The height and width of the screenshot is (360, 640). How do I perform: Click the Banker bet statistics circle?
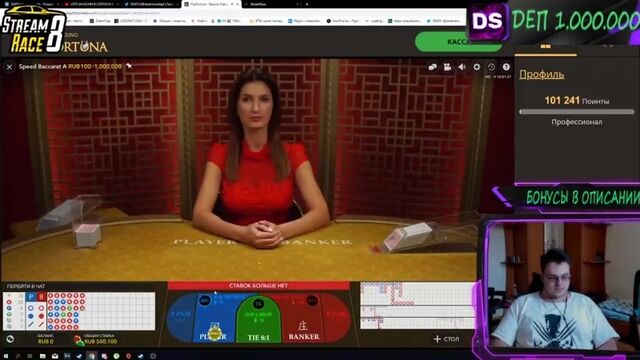pos(312,301)
